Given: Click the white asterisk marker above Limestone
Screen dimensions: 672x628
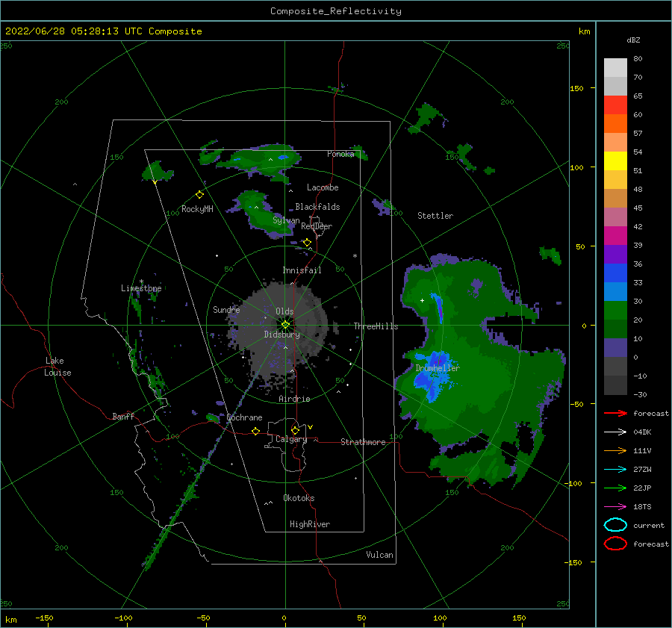Looking at the screenshot, I should tap(141, 282).
